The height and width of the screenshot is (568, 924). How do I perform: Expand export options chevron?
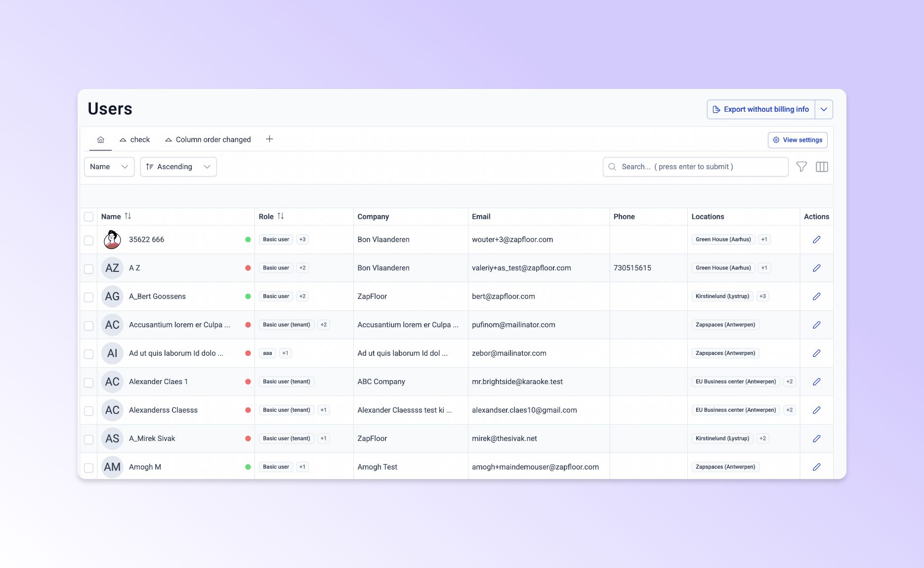[x=824, y=109]
